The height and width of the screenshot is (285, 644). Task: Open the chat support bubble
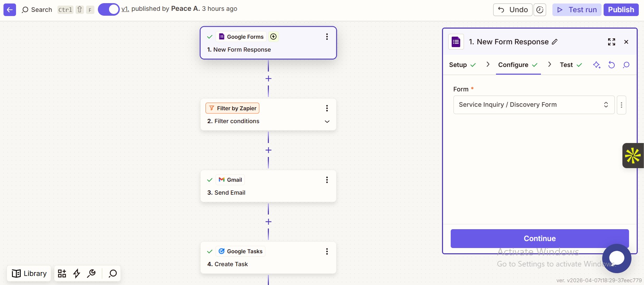point(617,258)
